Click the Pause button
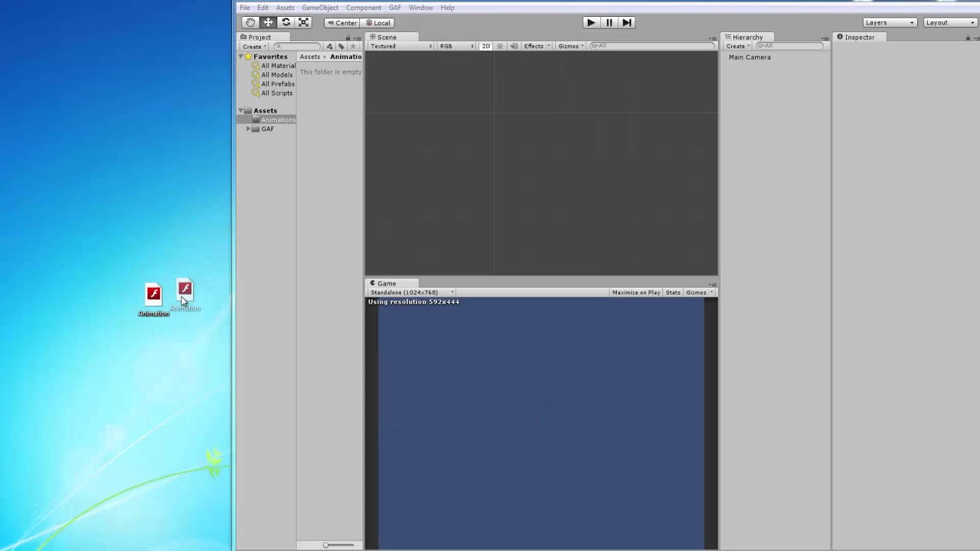Image resolution: width=980 pixels, height=551 pixels. (x=609, y=23)
